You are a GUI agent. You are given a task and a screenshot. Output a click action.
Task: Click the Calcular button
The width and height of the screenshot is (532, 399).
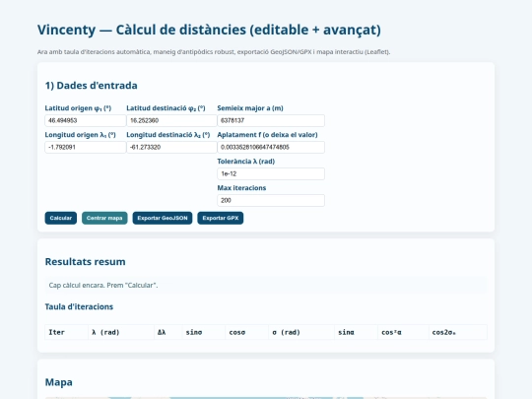tap(61, 218)
